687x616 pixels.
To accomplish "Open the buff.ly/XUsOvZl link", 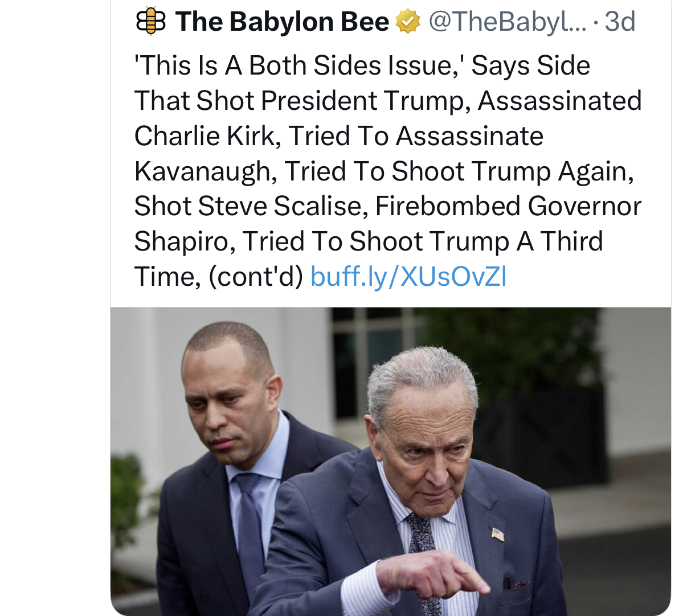I will [x=408, y=277].
